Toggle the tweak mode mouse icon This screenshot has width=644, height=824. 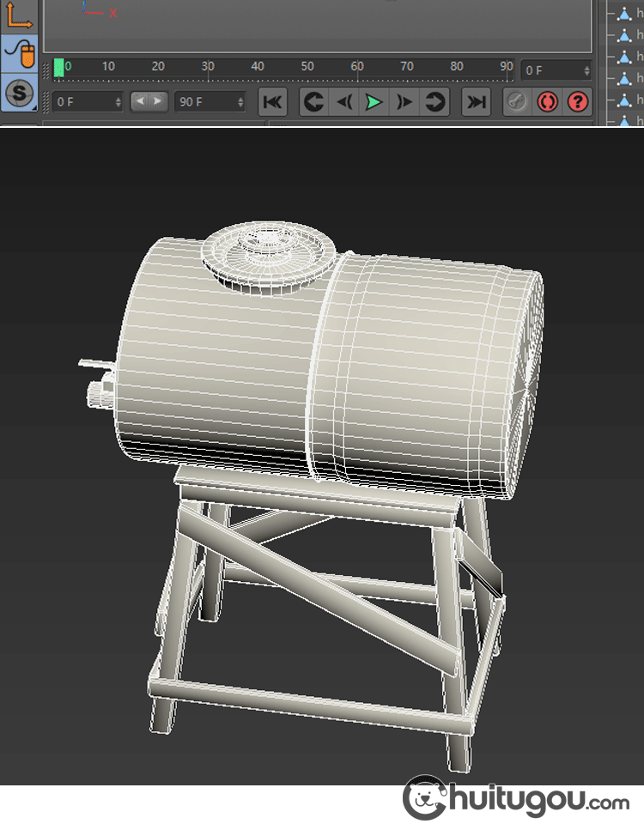click(19, 55)
